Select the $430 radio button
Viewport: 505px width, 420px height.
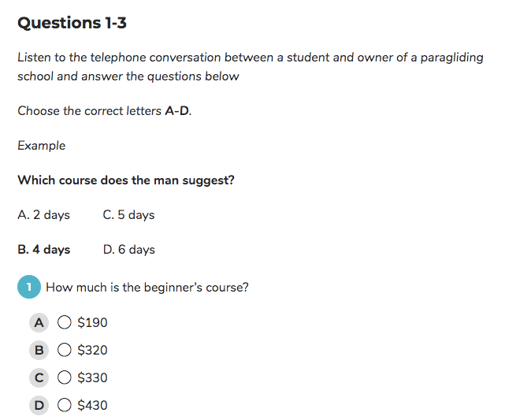(65, 405)
